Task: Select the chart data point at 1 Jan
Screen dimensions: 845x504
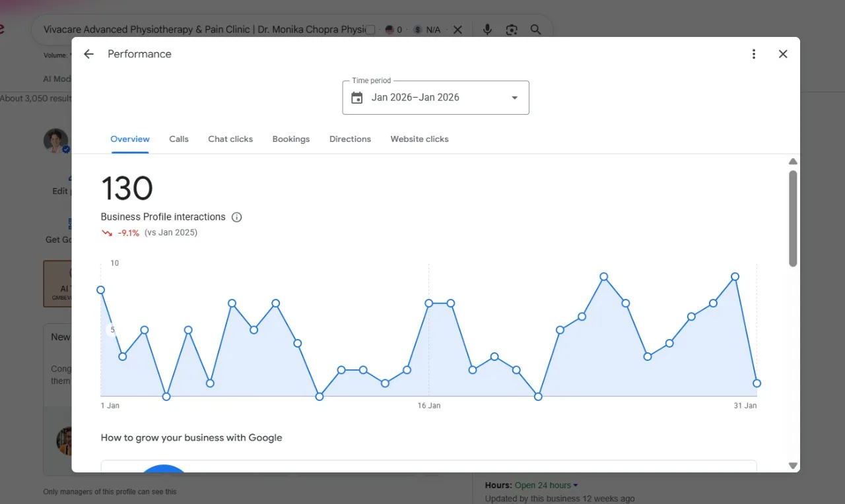Action: [x=101, y=290]
